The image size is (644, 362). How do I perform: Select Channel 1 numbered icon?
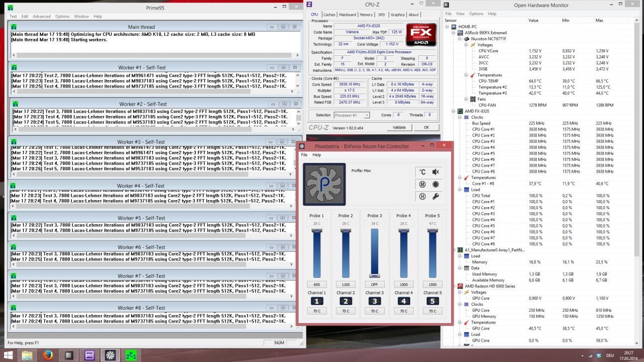tap(317, 301)
